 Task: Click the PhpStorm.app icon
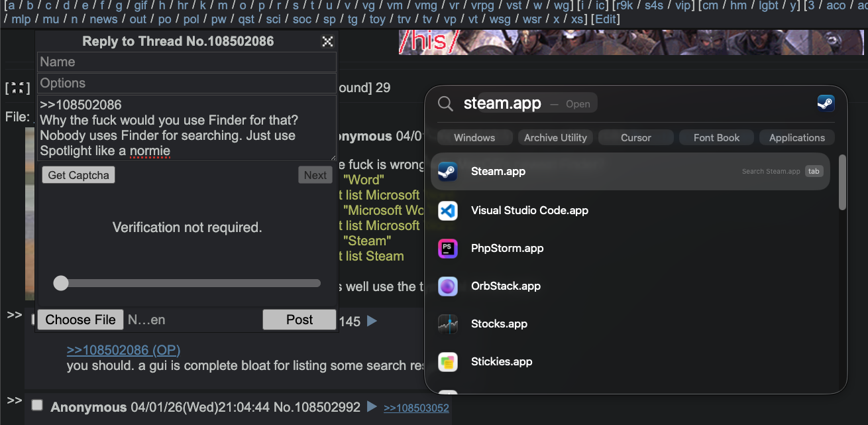(x=447, y=249)
